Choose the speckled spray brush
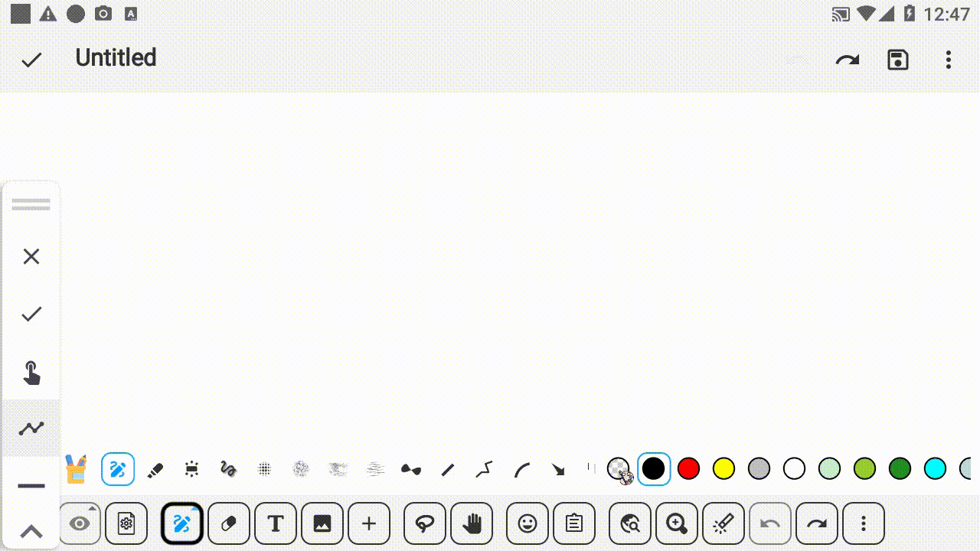 pyautogui.click(x=302, y=469)
